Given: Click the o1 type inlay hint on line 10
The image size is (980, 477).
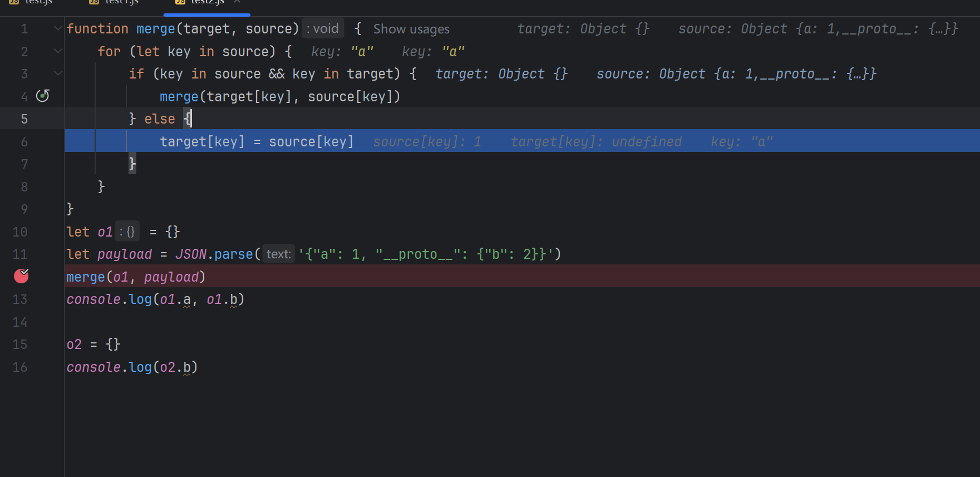Looking at the screenshot, I should click(x=127, y=232).
